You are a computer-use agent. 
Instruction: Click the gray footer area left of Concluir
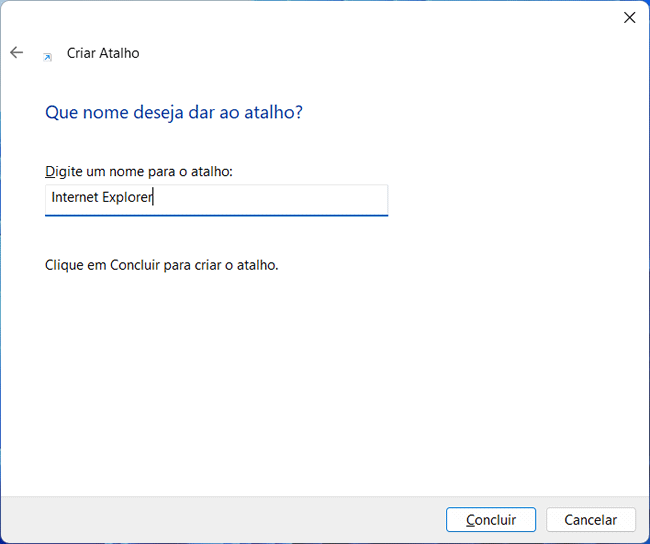tap(220, 520)
